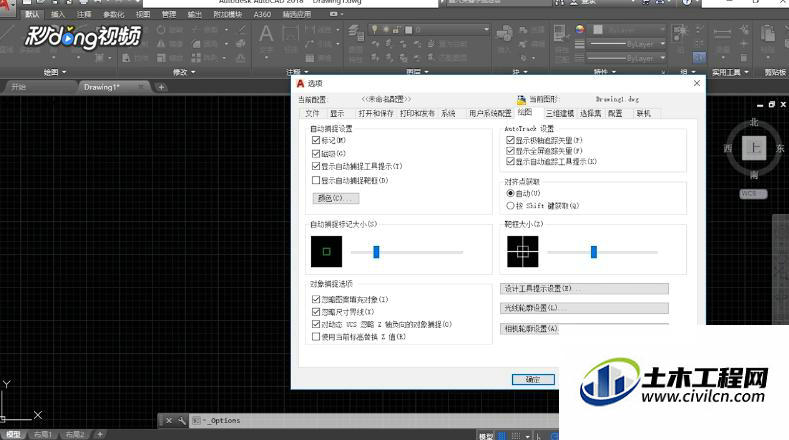This screenshot has height=440, width=789.
Task: Toggle 忽略尺寸界线(X) checkbox
Action: click(316, 312)
